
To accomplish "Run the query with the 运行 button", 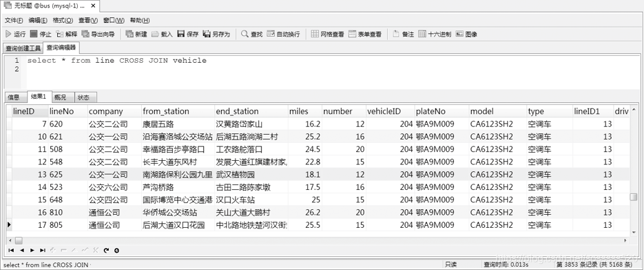I will [16, 34].
